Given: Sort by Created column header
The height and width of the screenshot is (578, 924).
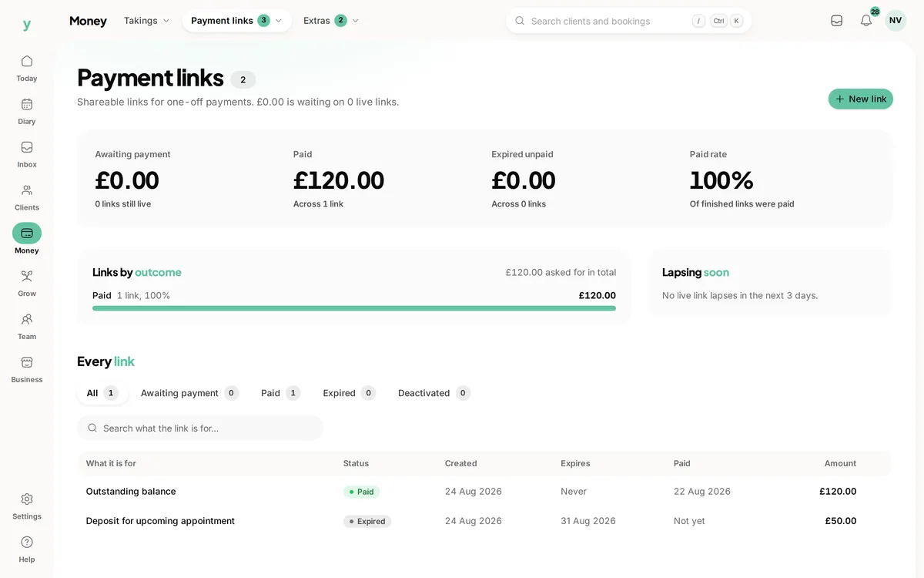Looking at the screenshot, I should [x=460, y=463].
